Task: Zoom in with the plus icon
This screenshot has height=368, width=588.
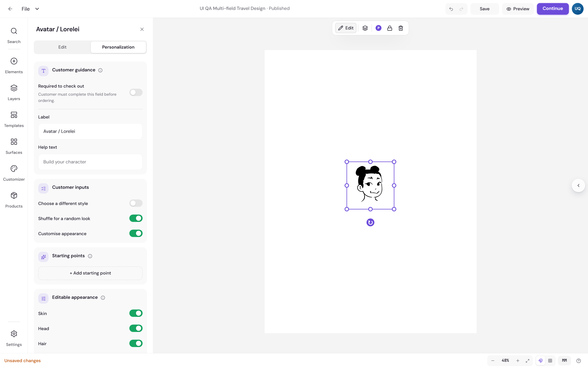Action: pos(518,360)
